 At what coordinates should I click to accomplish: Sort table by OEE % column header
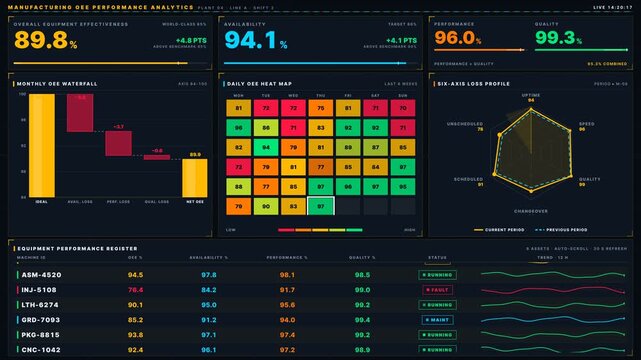pos(135,257)
